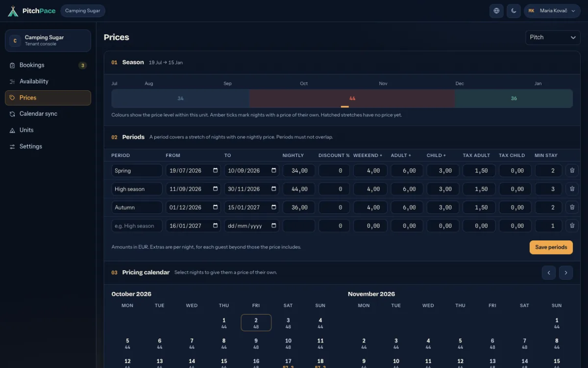Open Bookings in the sidebar
Image resolution: width=588 pixels, height=368 pixels.
[48, 65]
